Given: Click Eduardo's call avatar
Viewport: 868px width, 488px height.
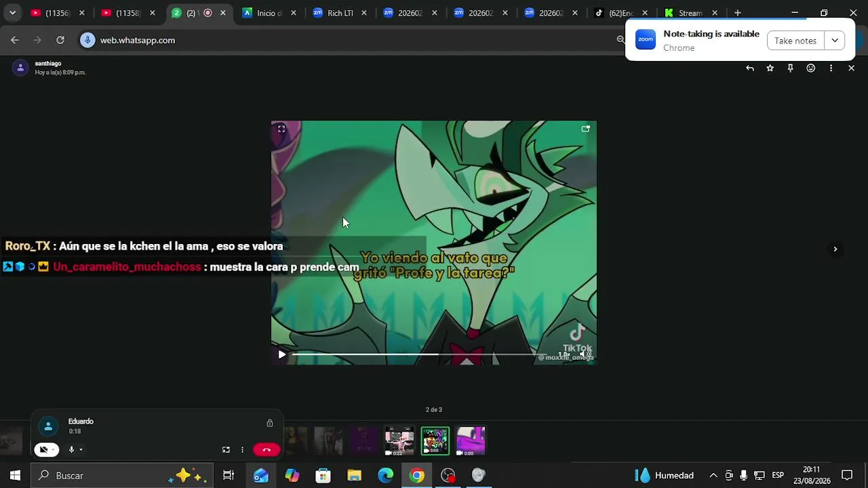Looking at the screenshot, I should pyautogui.click(x=48, y=426).
